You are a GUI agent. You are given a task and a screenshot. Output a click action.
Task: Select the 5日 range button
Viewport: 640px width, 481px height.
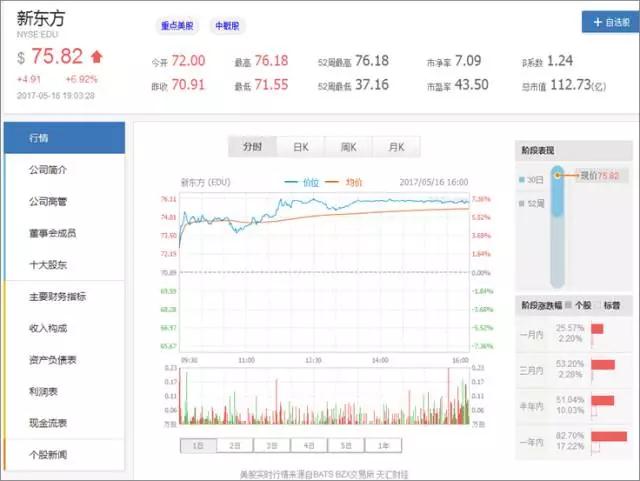coord(346,445)
